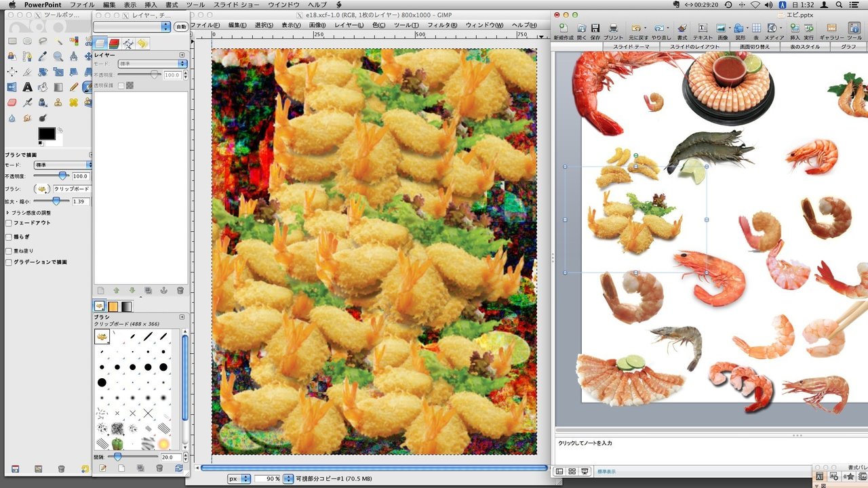
Task: Click the raise layer green up arrow
Action: (116, 291)
